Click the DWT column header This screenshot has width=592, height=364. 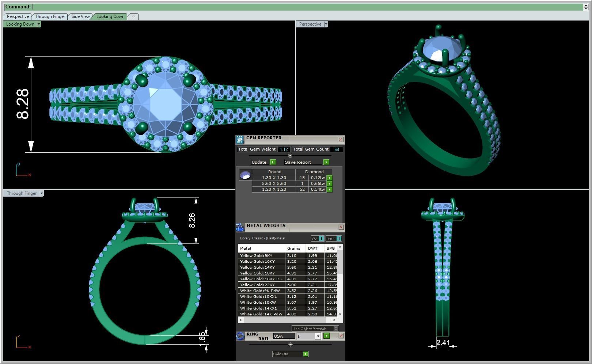pyautogui.click(x=315, y=248)
